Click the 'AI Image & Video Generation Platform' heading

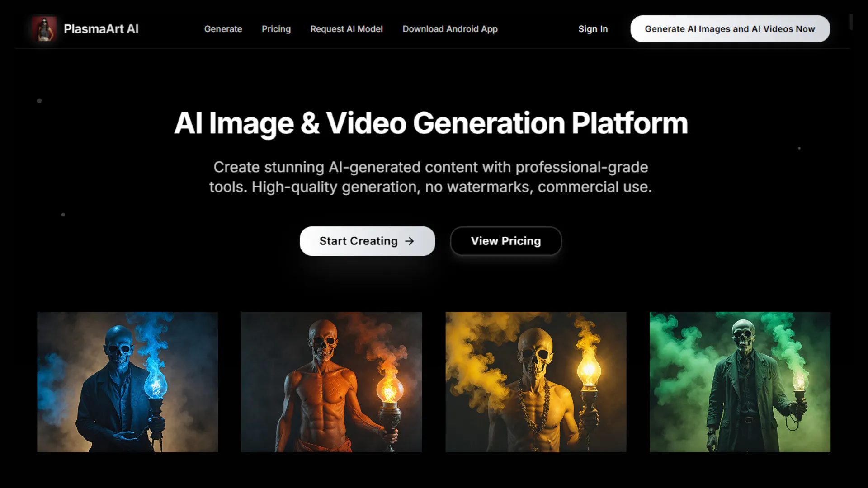point(431,123)
